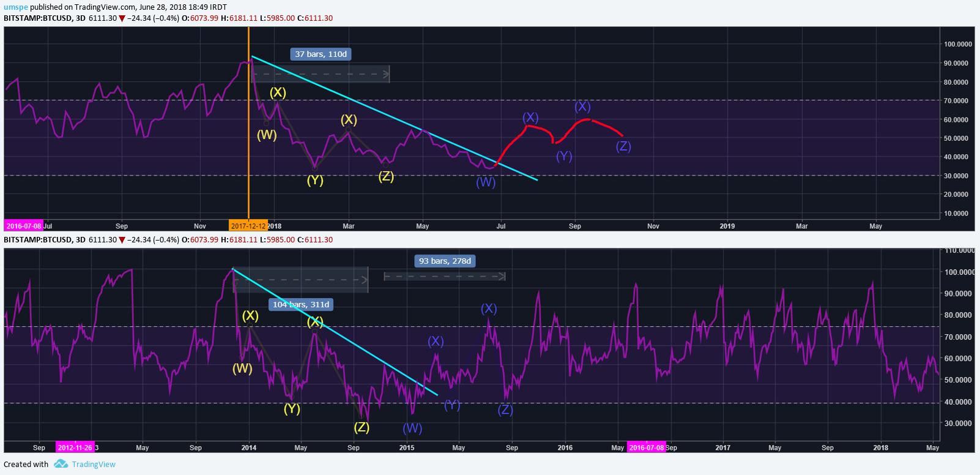
Task: Select the 37 bars, 110d measurement label
Action: point(321,54)
